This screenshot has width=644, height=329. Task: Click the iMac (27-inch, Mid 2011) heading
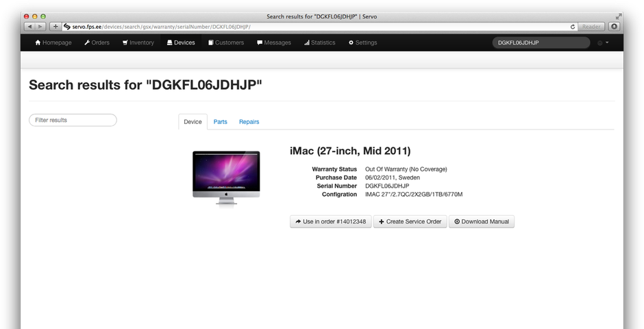click(x=350, y=151)
